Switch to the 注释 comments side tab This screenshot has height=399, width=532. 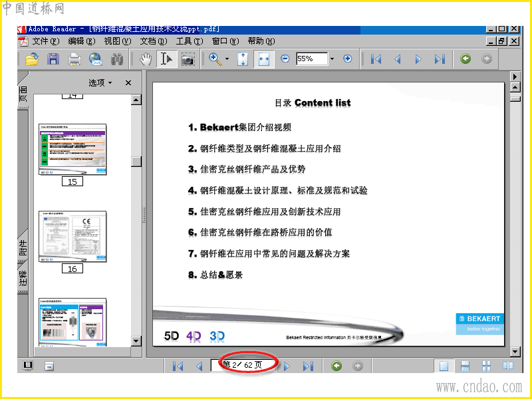click(23, 278)
